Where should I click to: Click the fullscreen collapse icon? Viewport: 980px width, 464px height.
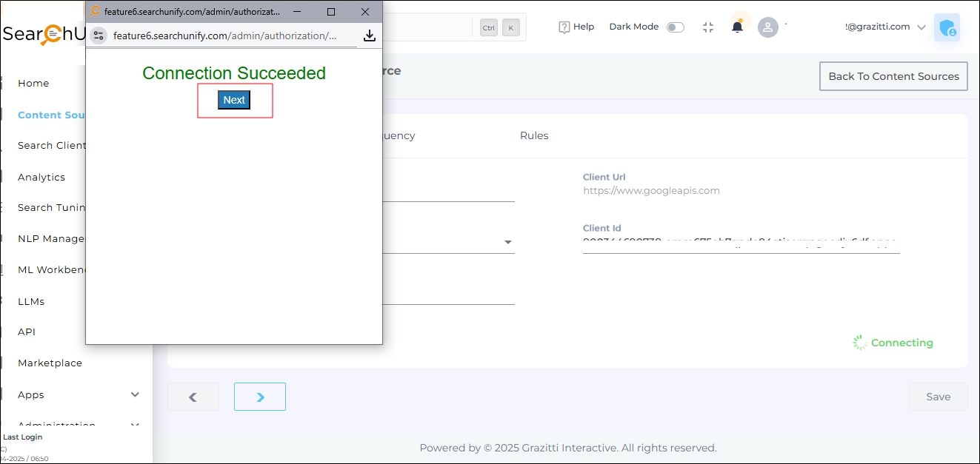pyautogui.click(x=708, y=27)
